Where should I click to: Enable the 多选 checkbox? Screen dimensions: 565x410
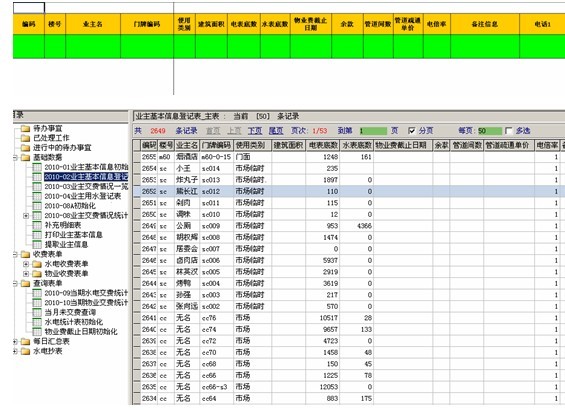point(508,130)
